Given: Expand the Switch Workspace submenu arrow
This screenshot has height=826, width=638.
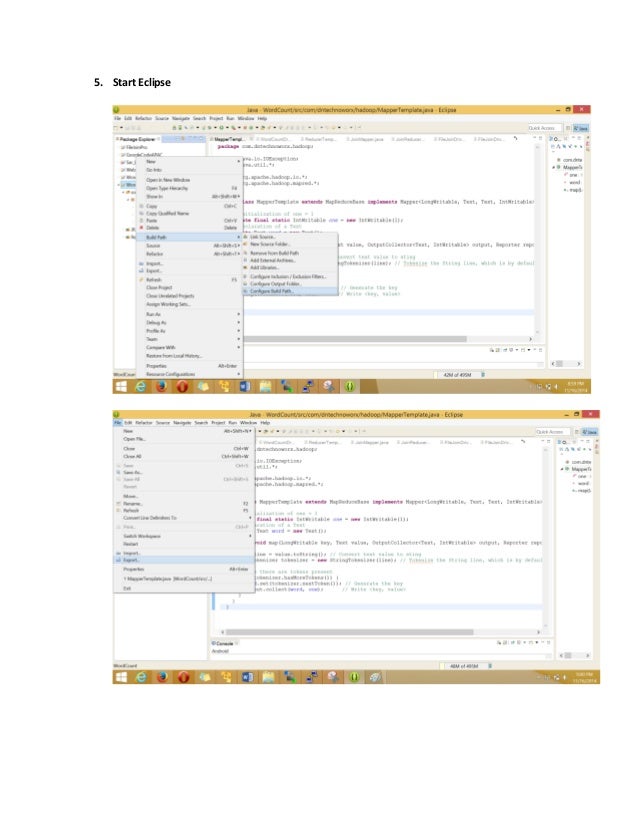Looking at the screenshot, I should (250, 536).
